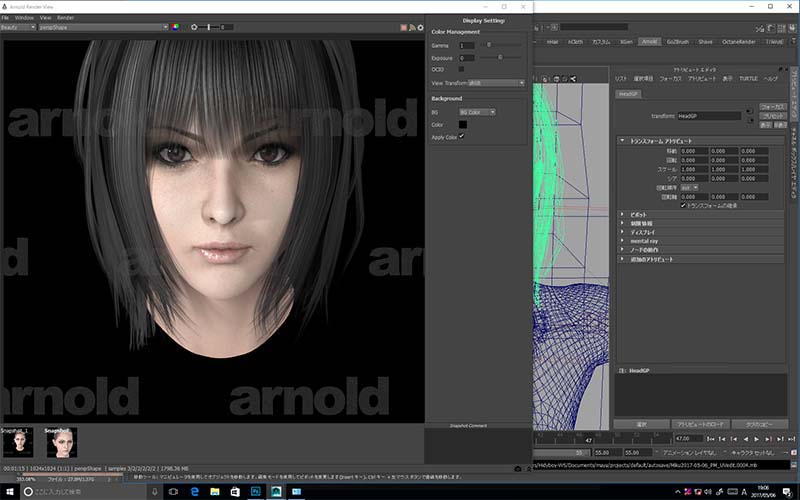This screenshot has height=500, width=800.
Task: Click the render status bar text
Action: point(96,468)
